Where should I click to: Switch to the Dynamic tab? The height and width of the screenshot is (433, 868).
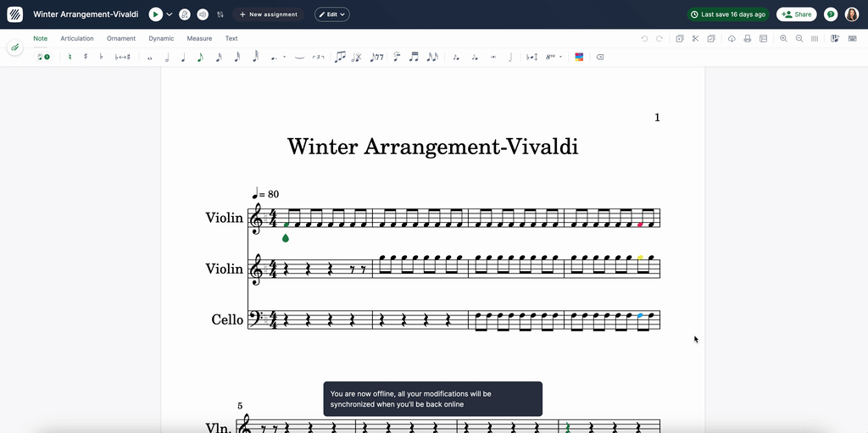click(161, 39)
